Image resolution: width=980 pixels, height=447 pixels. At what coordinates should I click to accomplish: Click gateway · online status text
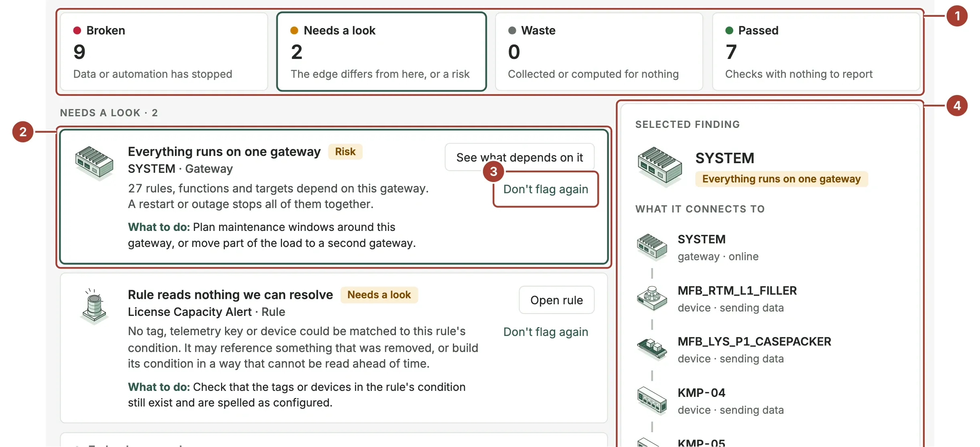[x=718, y=257]
